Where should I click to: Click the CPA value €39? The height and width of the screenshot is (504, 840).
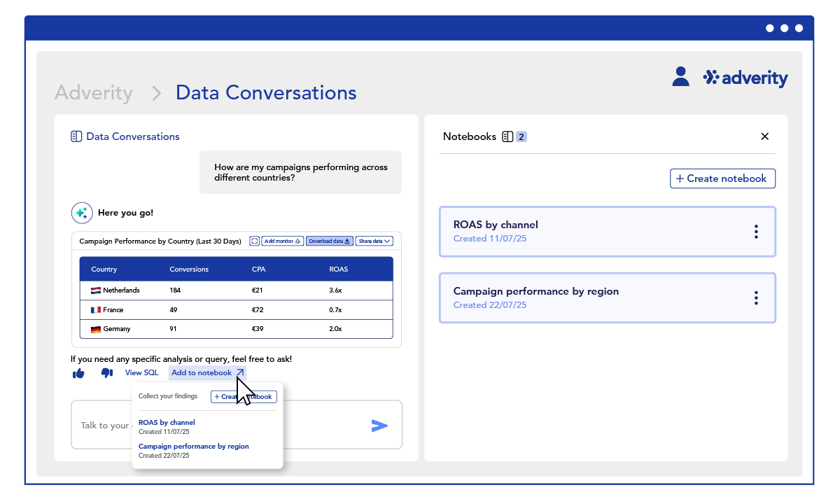257,329
